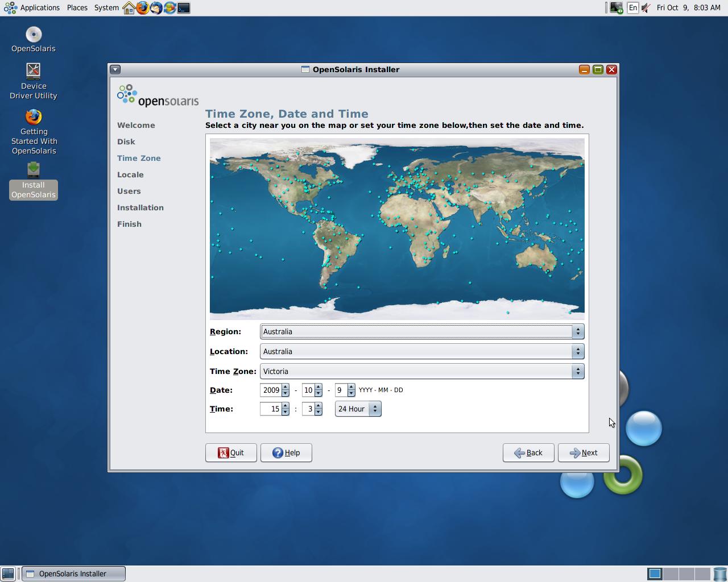
Task: Click the En keyboard layout indicator
Action: tap(632, 8)
